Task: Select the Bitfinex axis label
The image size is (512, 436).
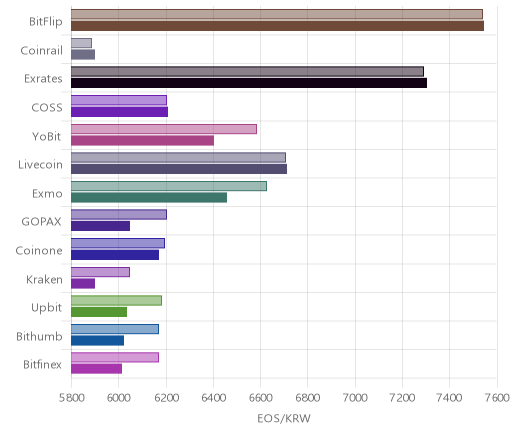Action: pyautogui.click(x=42, y=365)
